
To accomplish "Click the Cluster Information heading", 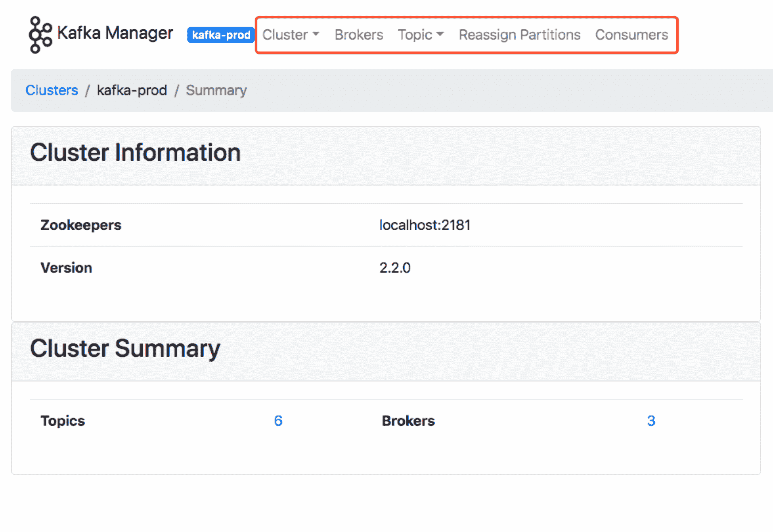I will [x=135, y=153].
